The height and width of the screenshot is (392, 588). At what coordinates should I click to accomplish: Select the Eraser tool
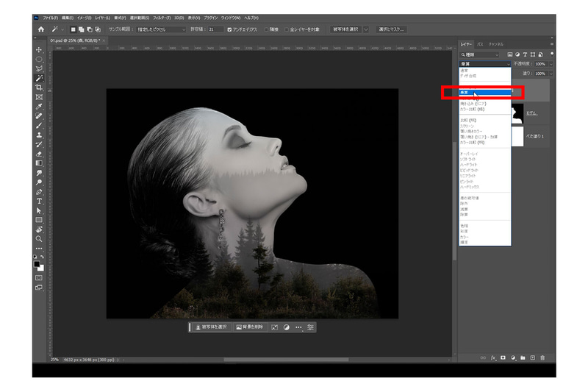click(x=39, y=154)
